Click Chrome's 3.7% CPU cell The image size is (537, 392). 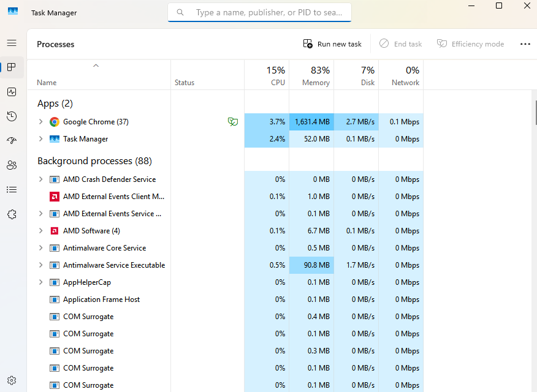(267, 122)
